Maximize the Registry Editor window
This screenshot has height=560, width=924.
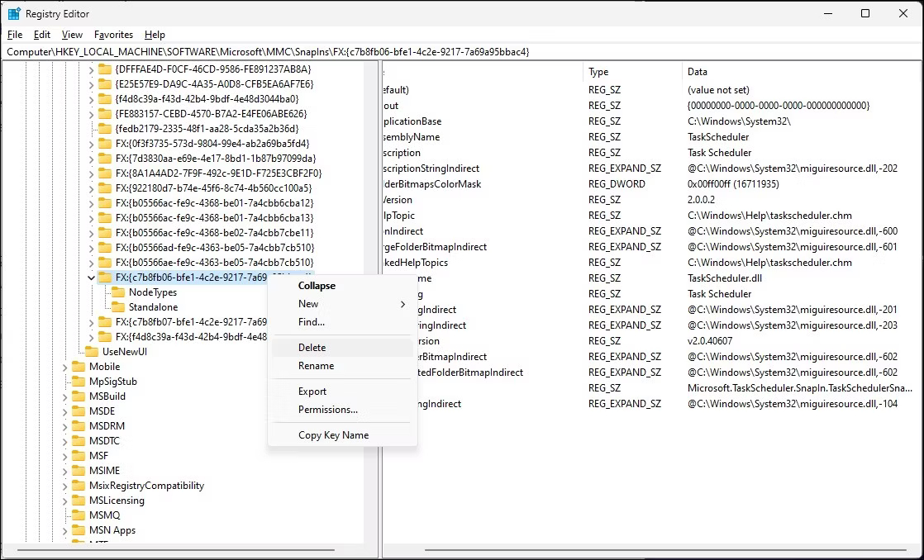click(x=865, y=13)
